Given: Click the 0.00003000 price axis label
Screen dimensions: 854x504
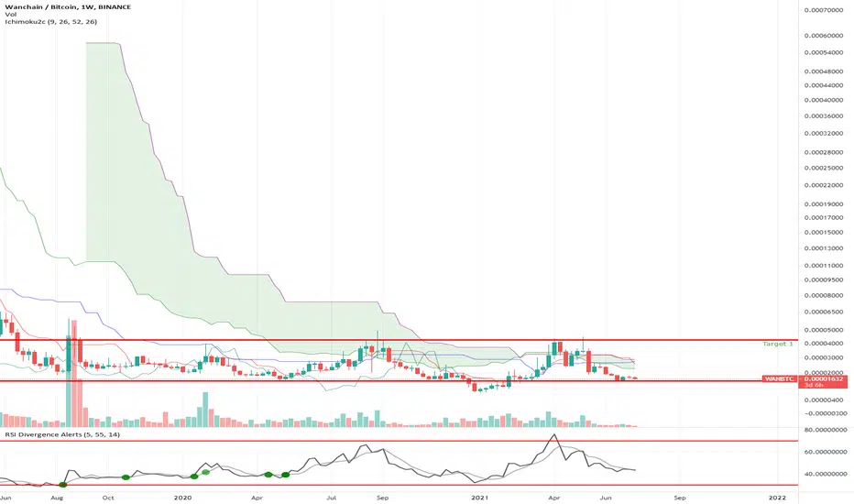Looking at the screenshot, I should coord(824,358).
